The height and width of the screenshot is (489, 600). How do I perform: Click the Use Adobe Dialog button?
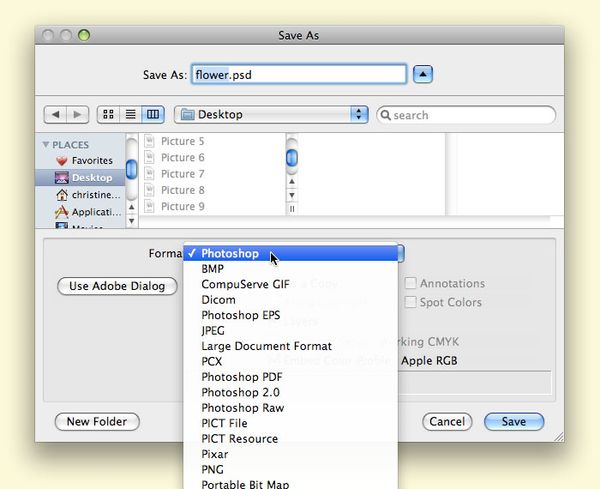[x=117, y=286]
